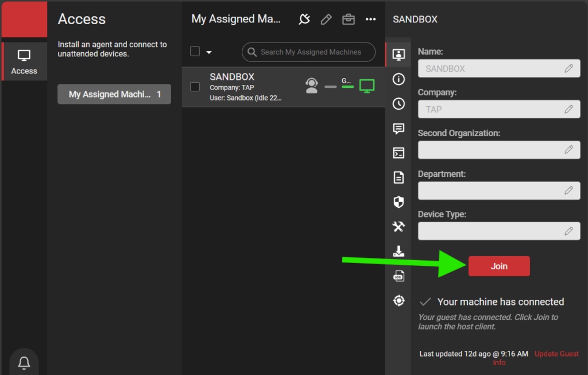Click the plug build installer icon
Viewport: 588px width, 375px height.
(304, 19)
